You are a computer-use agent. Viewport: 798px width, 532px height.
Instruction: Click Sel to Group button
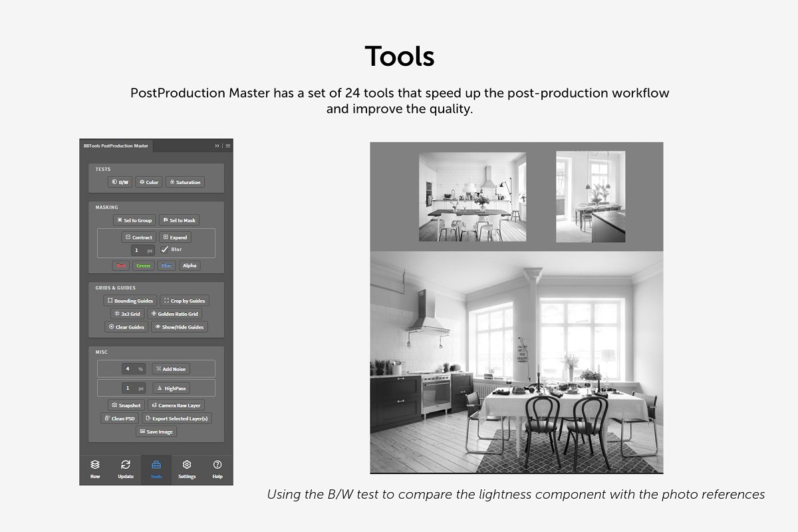pyautogui.click(x=134, y=220)
